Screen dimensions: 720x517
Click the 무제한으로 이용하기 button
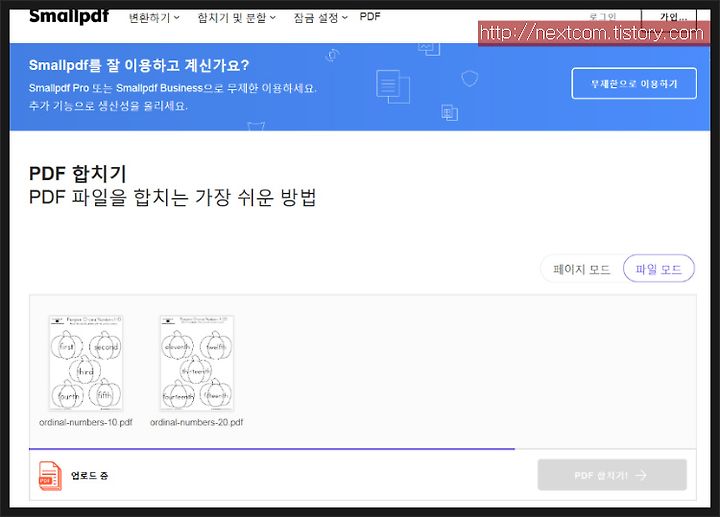634,84
